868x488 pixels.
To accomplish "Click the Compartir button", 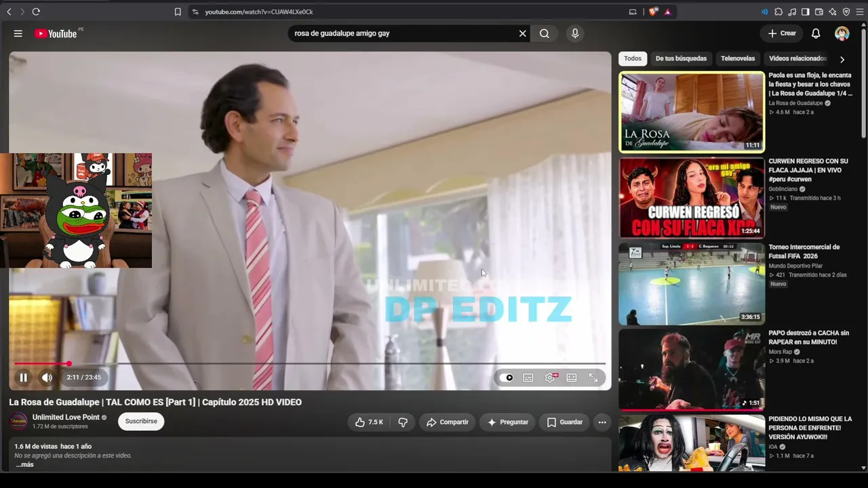I will (447, 422).
